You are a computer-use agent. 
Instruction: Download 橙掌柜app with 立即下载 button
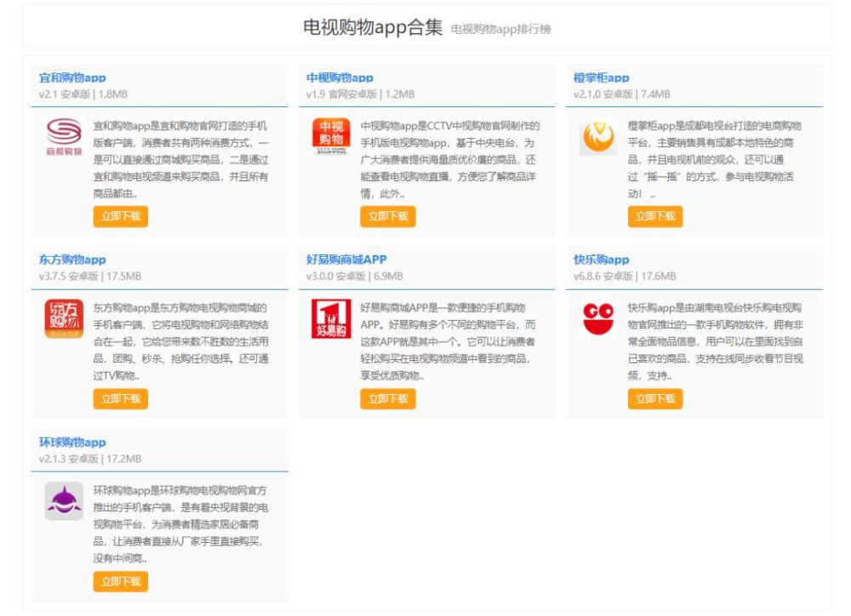[x=655, y=217]
